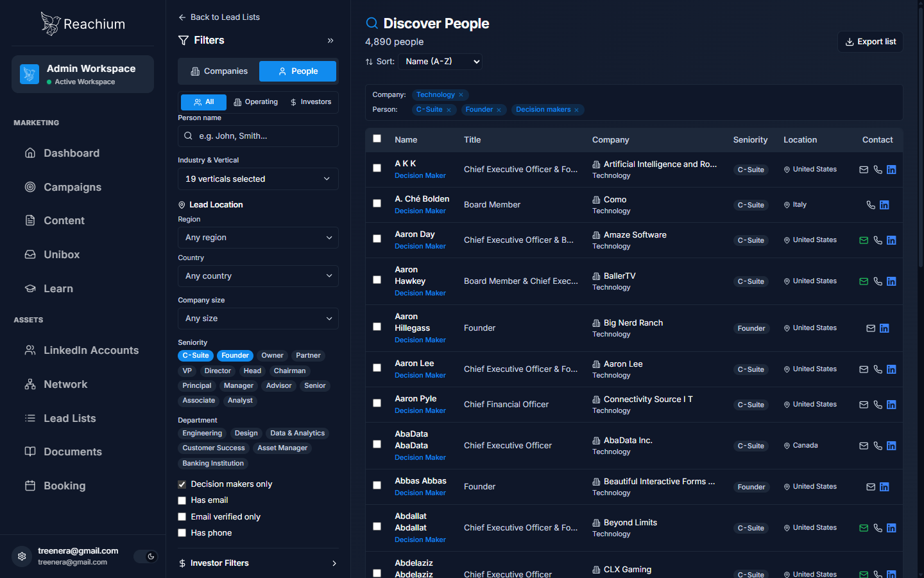This screenshot has width=924, height=578.
Task: Click the Export list button
Action: (x=870, y=42)
